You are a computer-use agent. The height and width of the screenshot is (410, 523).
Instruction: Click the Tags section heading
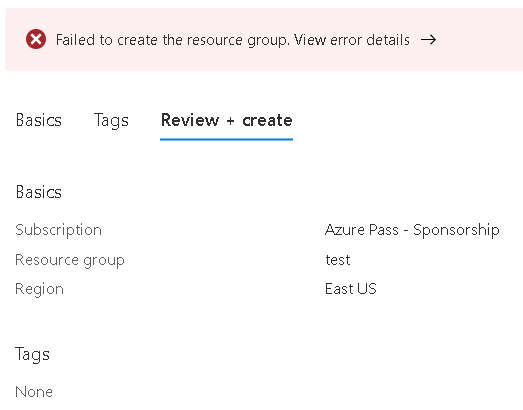[32, 354]
